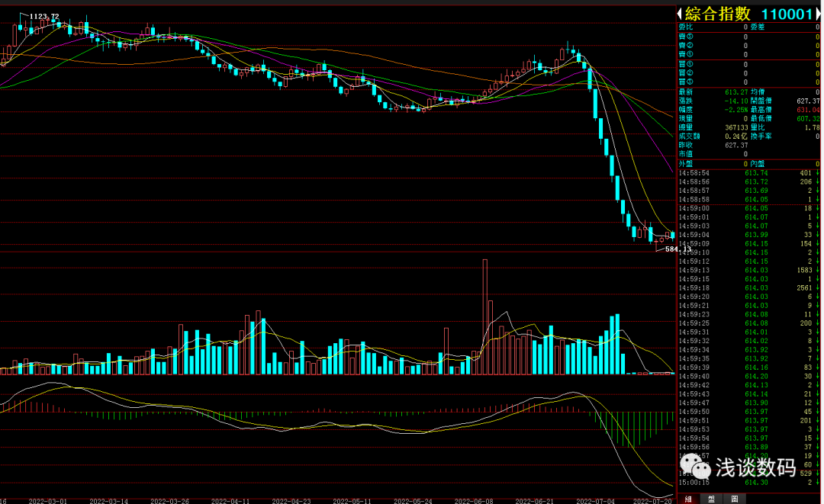Select the 2022-03-01 date axis label

point(48,501)
